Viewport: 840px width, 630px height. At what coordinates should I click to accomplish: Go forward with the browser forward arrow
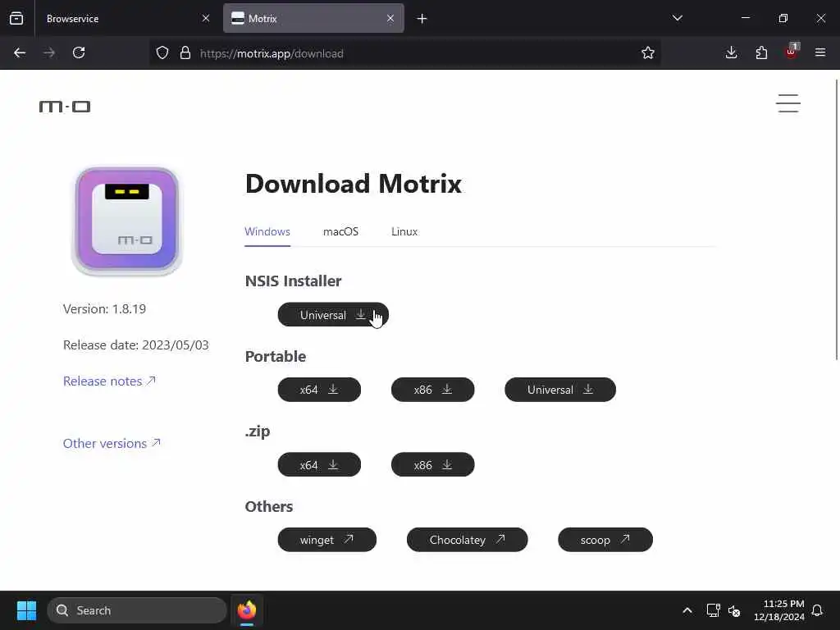click(49, 52)
